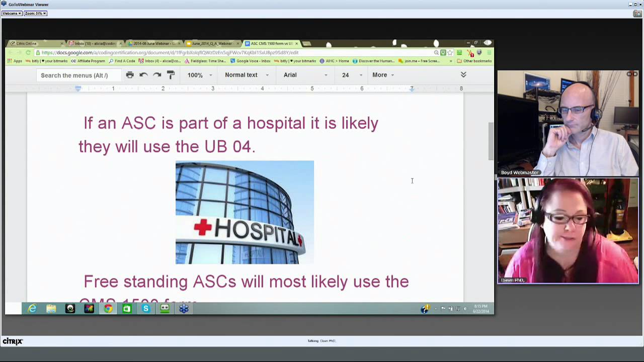Click the Undo arrow icon
644x362 pixels.
point(143,75)
